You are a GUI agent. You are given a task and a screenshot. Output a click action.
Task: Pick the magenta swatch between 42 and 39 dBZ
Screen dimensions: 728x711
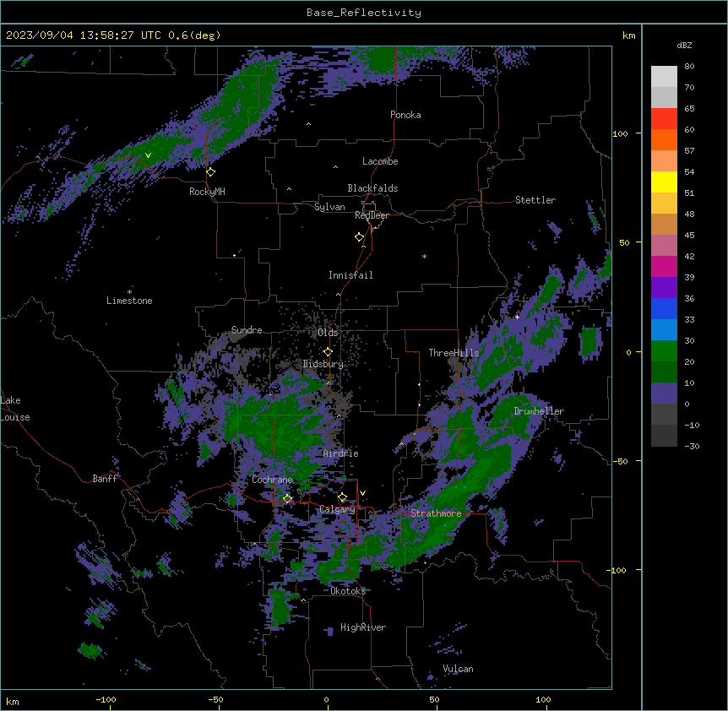point(664,266)
